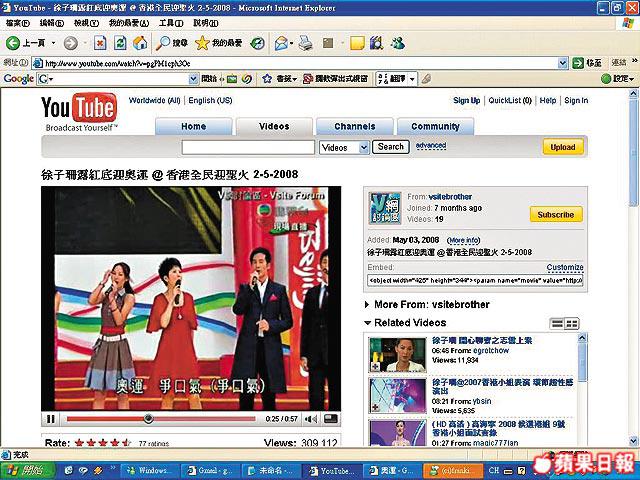Expand the More From: vsitebrother section
640x480 pixels.
(367, 304)
